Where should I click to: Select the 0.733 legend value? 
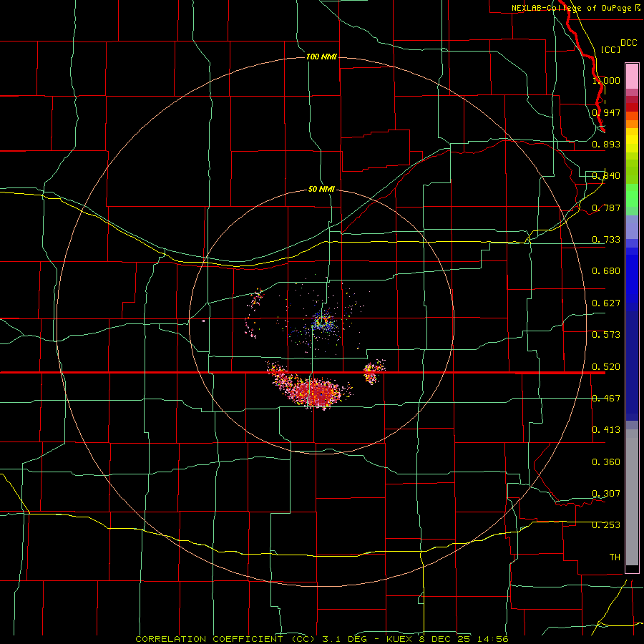click(x=606, y=240)
